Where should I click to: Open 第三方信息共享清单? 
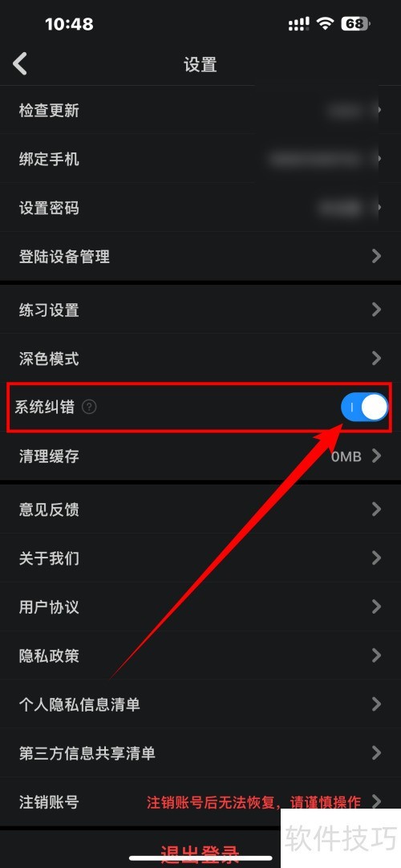pos(200,752)
